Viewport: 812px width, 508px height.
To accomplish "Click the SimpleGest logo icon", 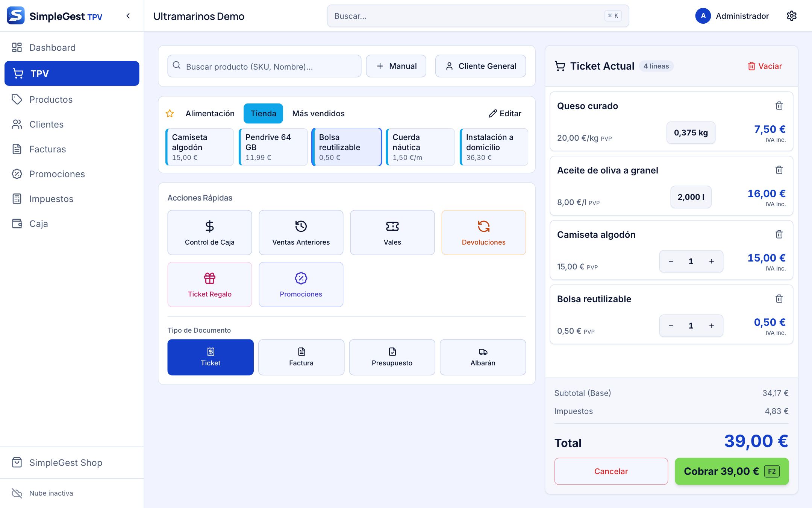I will pyautogui.click(x=16, y=15).
